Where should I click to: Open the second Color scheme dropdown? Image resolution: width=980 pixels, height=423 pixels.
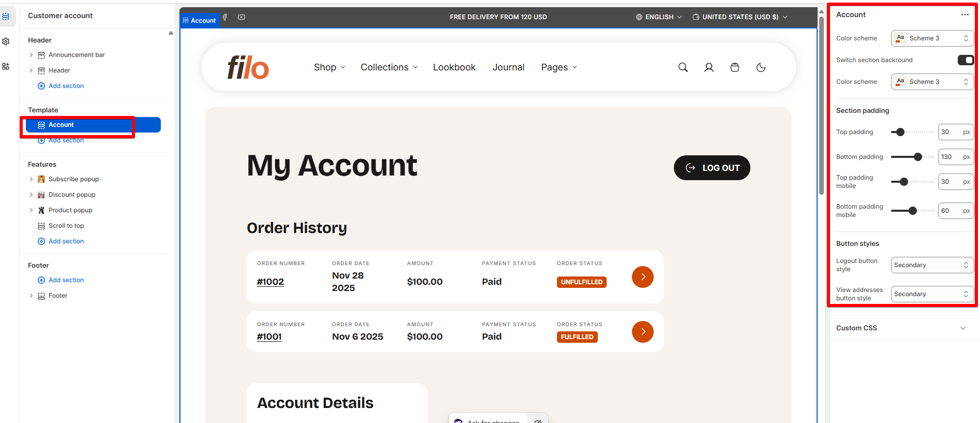(932, 82)
